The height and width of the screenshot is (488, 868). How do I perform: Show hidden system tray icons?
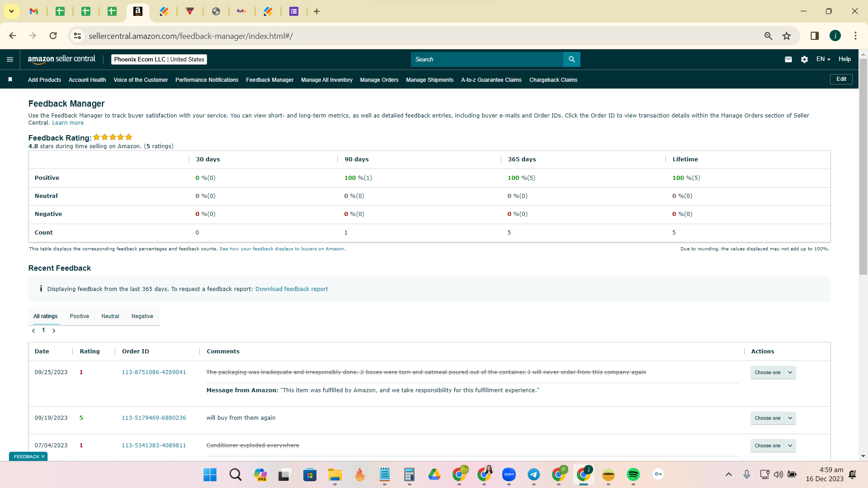pos(728,474)
